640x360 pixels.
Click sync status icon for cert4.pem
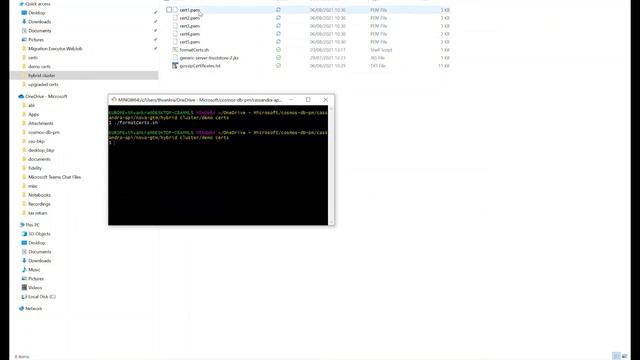coord(278,34)
